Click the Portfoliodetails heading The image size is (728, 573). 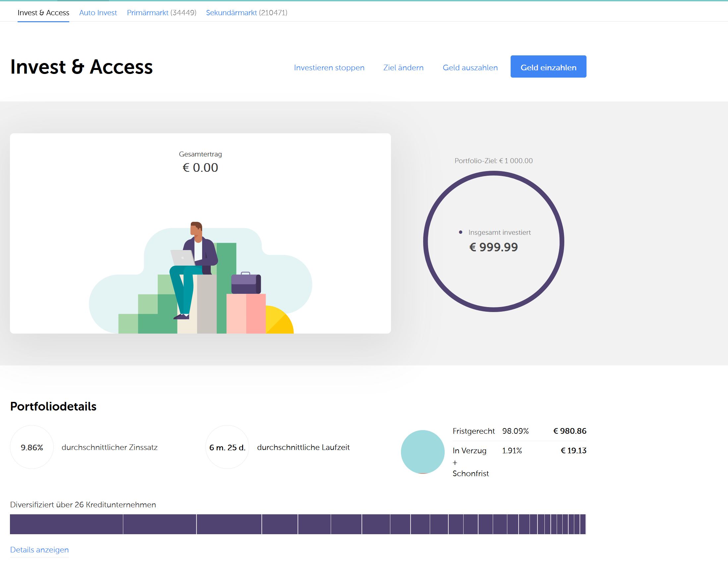(53, 406)
